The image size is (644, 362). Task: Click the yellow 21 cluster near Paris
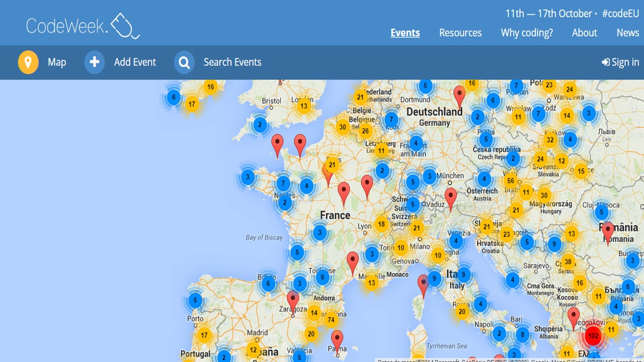click(x=332, y=164)
